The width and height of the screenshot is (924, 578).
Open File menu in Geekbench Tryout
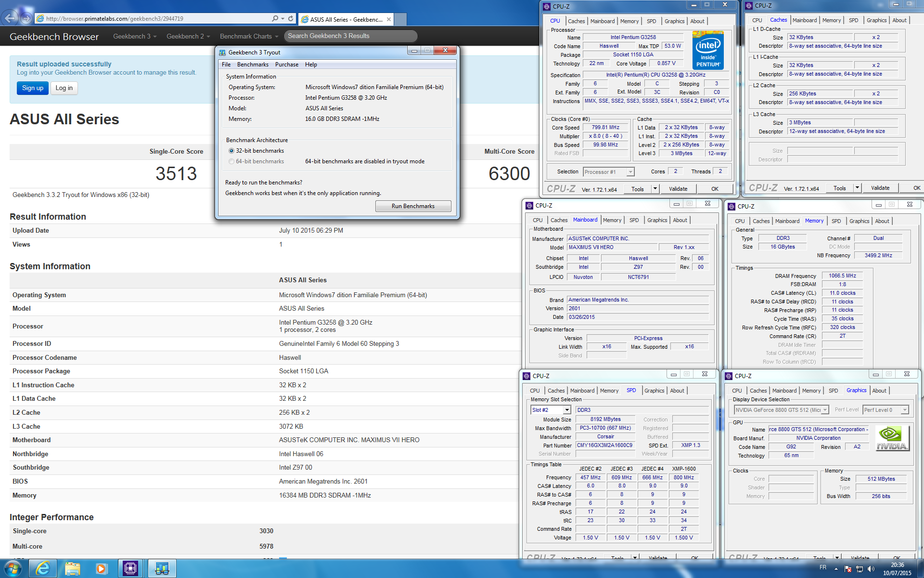tap(226, 65)
